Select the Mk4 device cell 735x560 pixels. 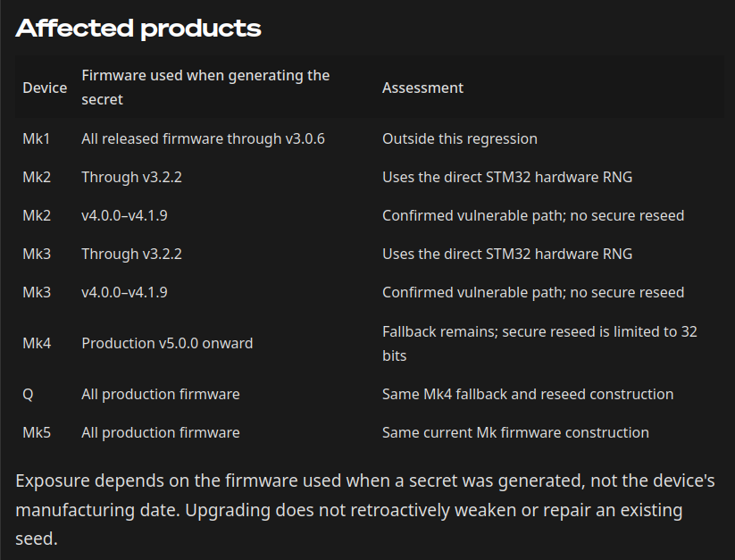[37, 344]
